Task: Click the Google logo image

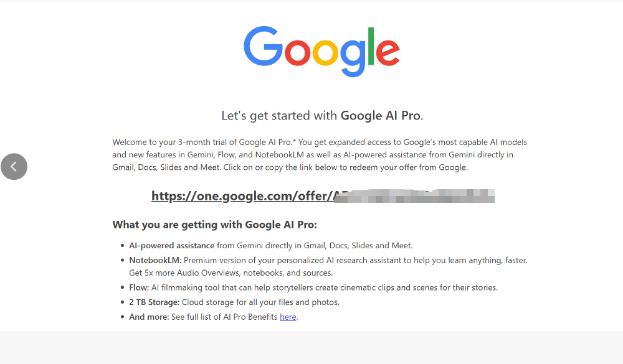Action: (322, 52)
